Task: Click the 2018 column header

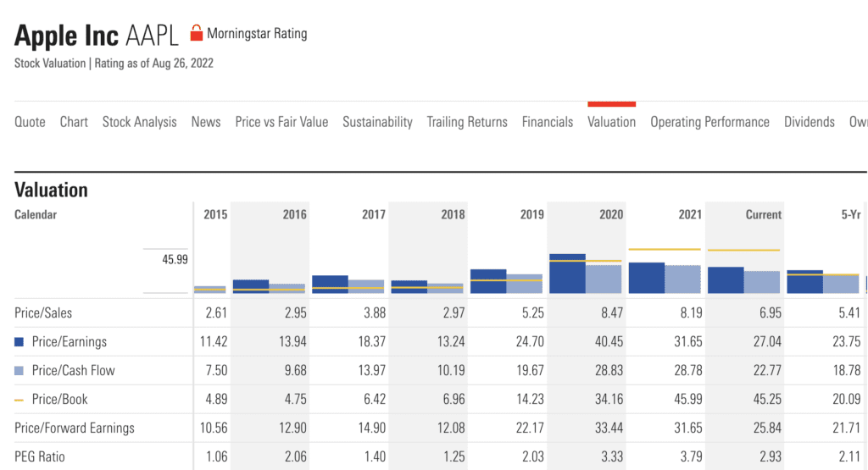Action: click(x=453, y=214)
